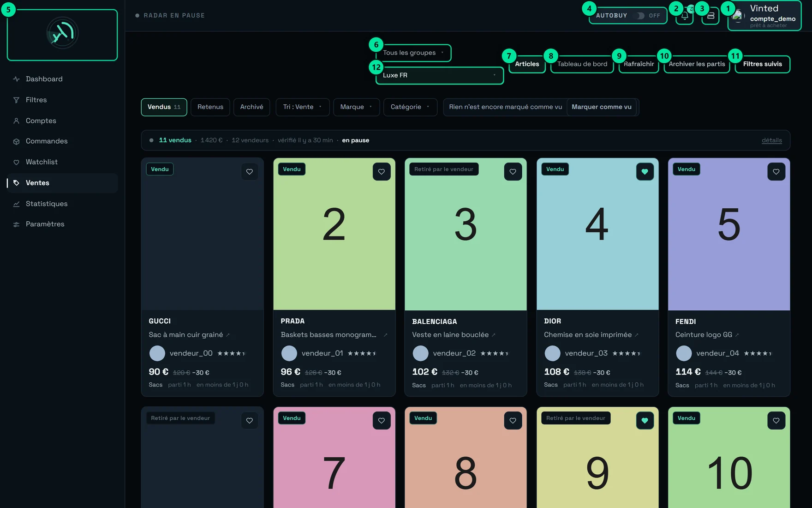Open the thumbnail numbered 4
Image resolution: width=812 pixels, height=508 pixels.
point(597,234)
